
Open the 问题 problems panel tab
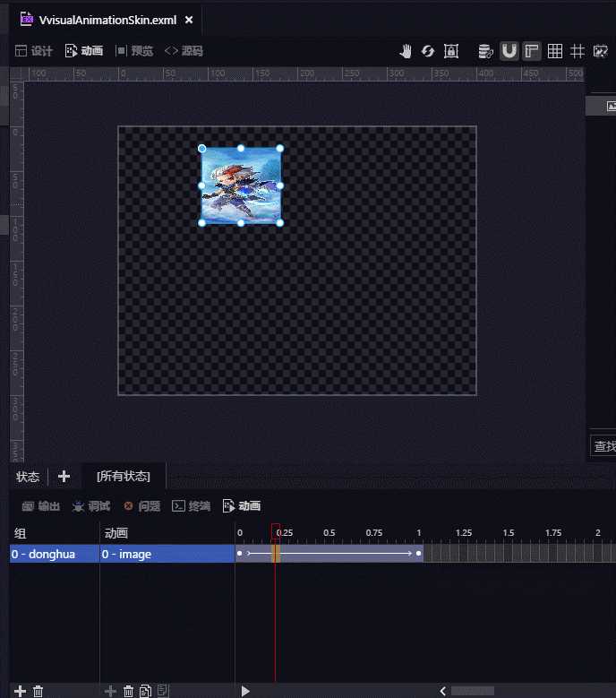point(141,505)
